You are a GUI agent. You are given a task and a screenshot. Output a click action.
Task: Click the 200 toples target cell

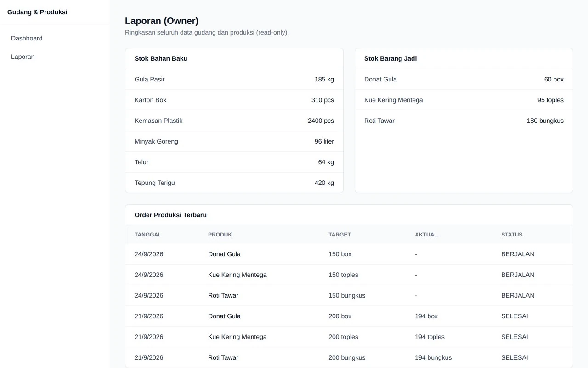[x=343, y=337]
